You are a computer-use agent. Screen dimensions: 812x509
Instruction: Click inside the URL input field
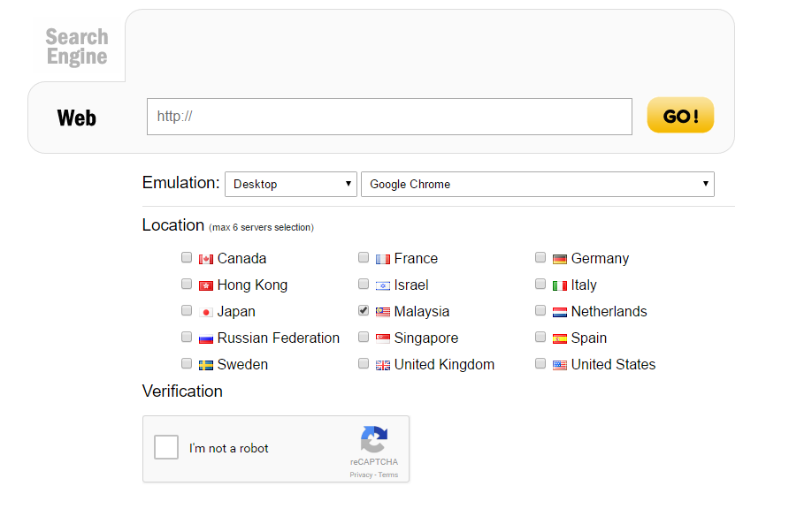point(389,116)
